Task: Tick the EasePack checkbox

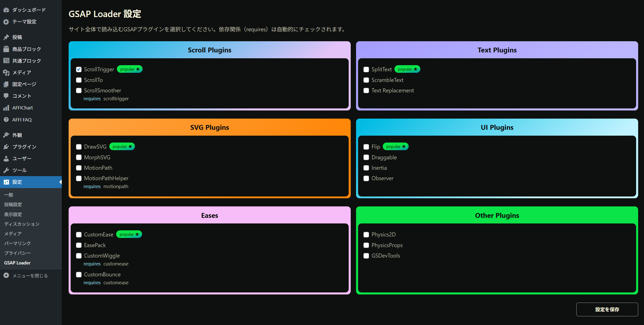Action: tap(79, 245)
